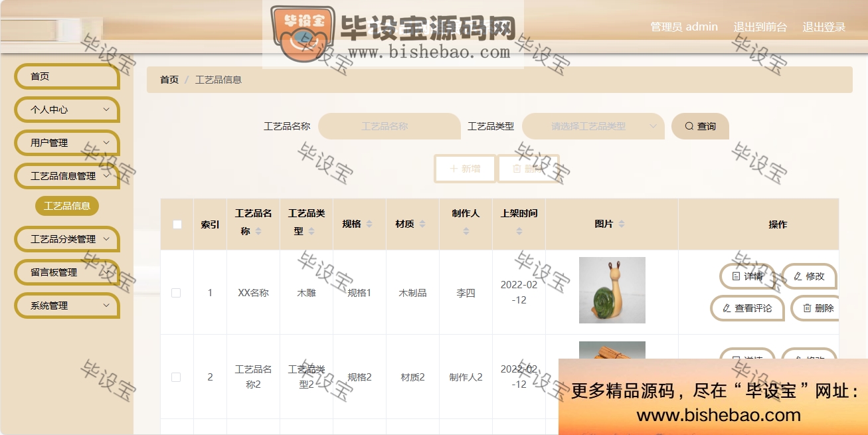
Task: Click the 木制品 cell in row 1
Action: (412, 293)
